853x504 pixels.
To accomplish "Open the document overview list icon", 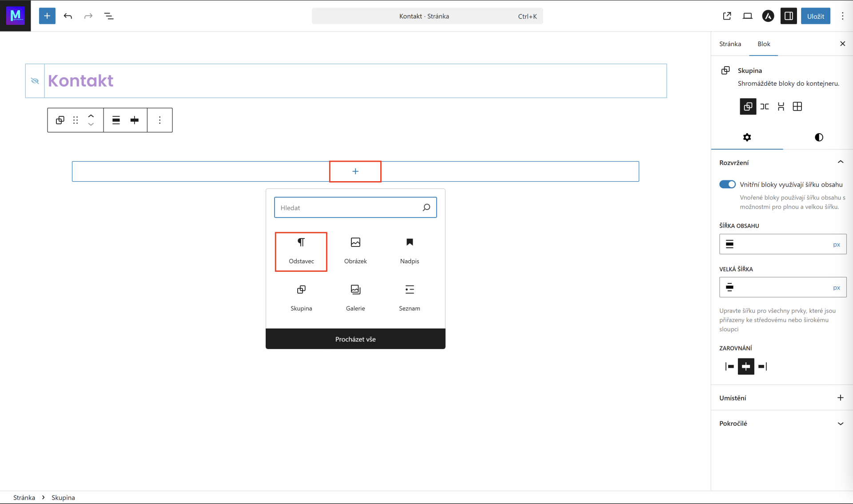I will pos(109,16).
